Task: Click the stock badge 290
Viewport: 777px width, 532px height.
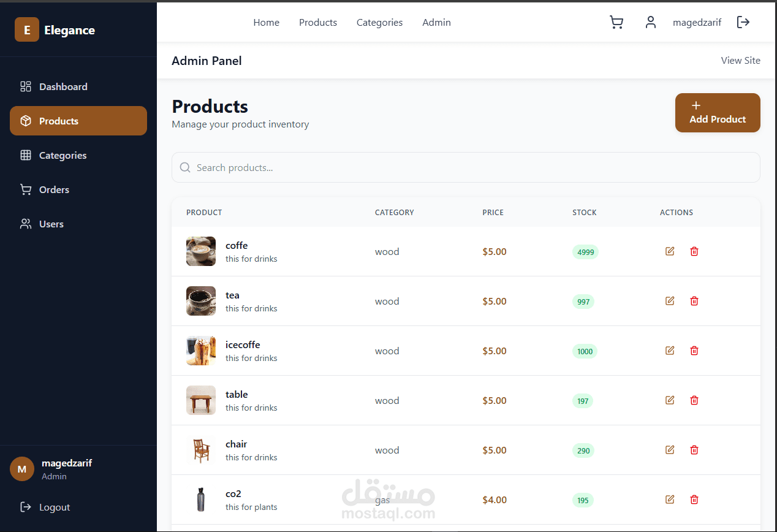Action: pyautogui.click(x=583, y=450)
